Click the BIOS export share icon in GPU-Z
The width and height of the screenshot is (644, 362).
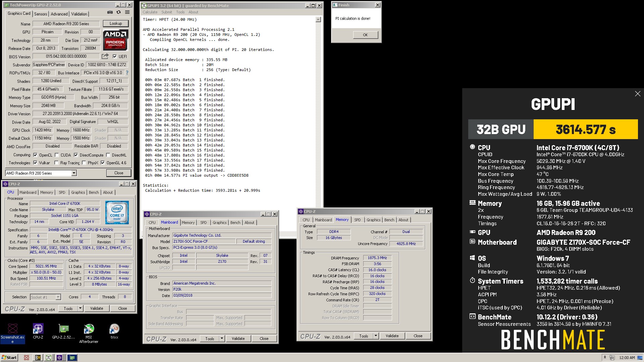105,56
